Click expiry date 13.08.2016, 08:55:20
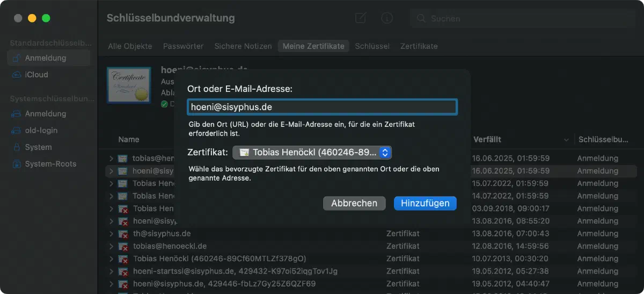This screenshot has height=294, width=644. 510,221
